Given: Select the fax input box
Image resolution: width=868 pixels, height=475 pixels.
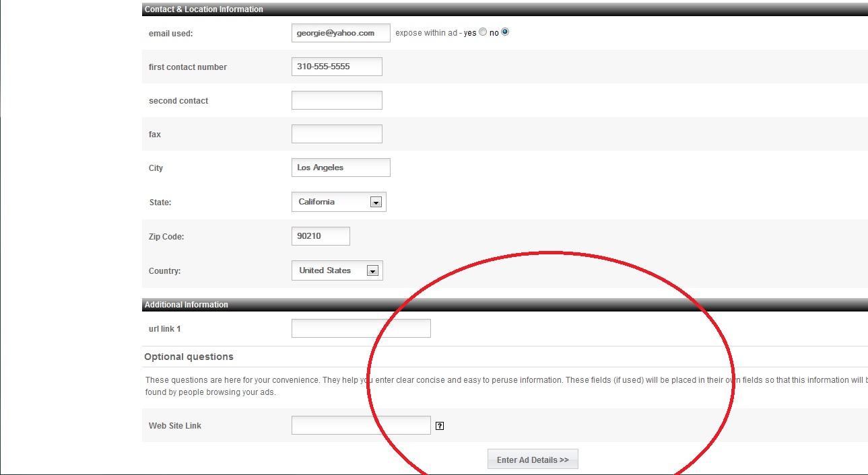Looking at the screenshot, I should 337,134.
